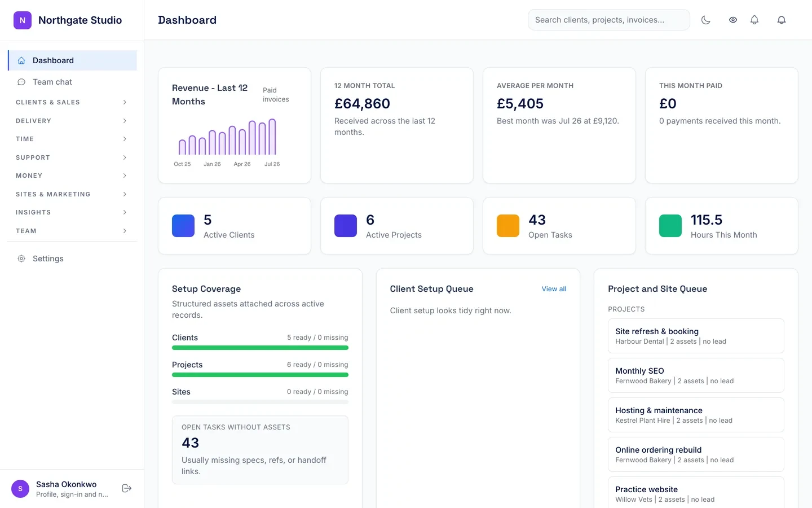Expand the Delivery section chevron
This screenshot has height=508, width=812.
click(x=125, y=121)
